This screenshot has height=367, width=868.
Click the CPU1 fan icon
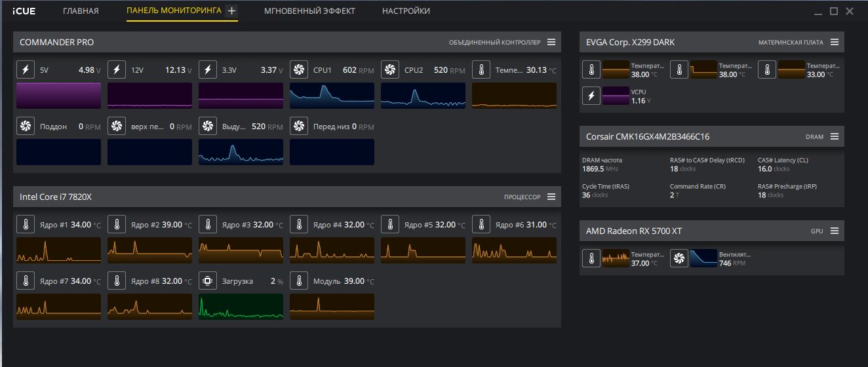(299, 69)
